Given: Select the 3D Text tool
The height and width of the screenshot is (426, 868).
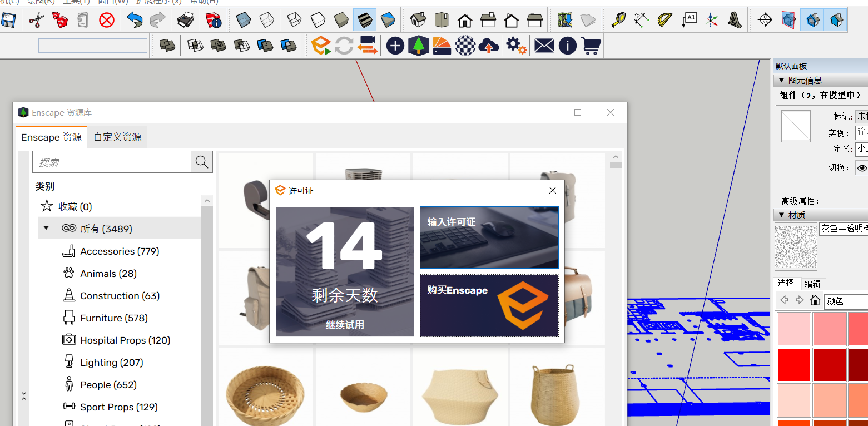Looking at the screenshot, I should click(735, 21).
